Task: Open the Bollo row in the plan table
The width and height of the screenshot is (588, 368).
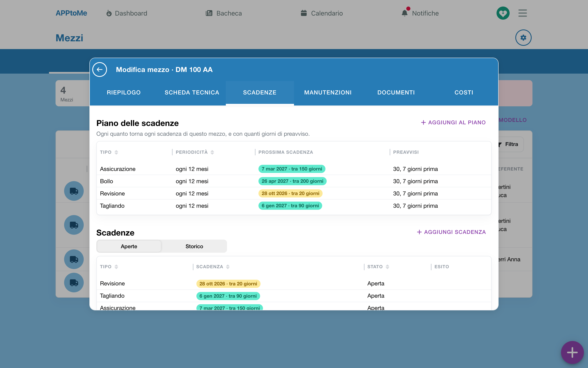Action: pyautogui.click(x=294, y=181)
